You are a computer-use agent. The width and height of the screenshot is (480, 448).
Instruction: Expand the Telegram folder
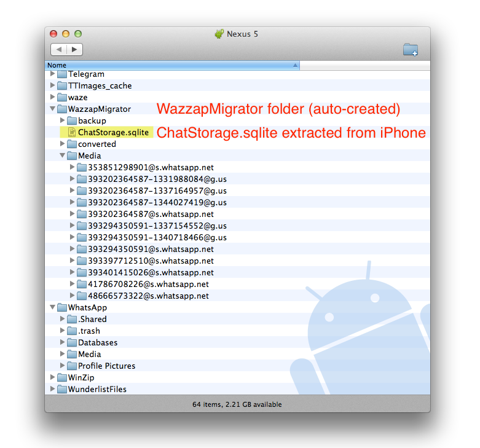52,74
